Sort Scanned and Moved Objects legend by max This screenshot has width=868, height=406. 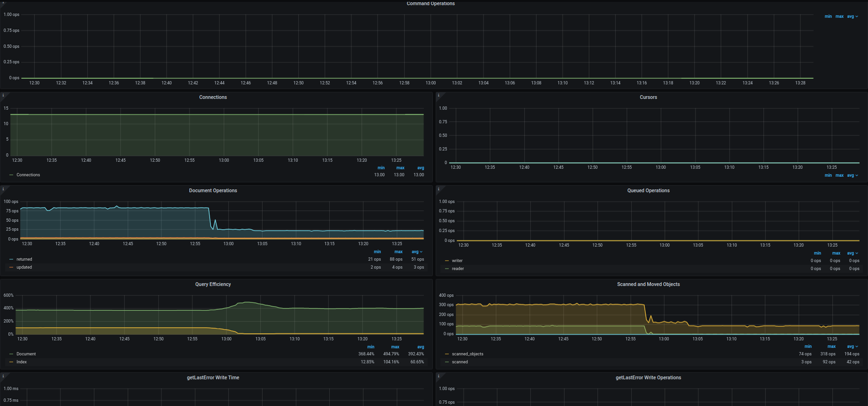tap(831, 346)
